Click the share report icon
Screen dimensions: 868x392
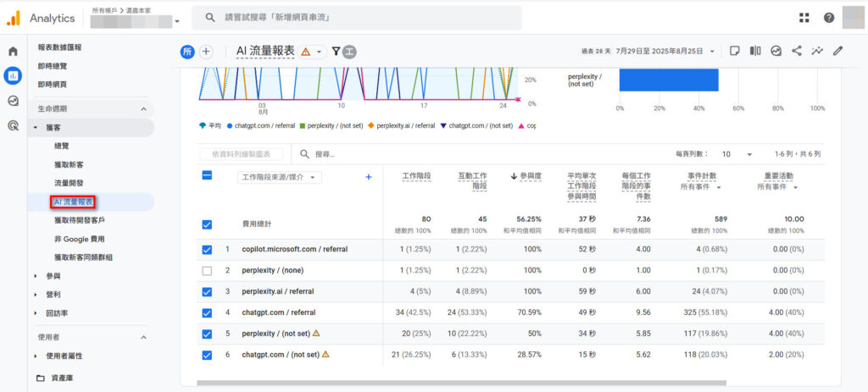(796, 51)
